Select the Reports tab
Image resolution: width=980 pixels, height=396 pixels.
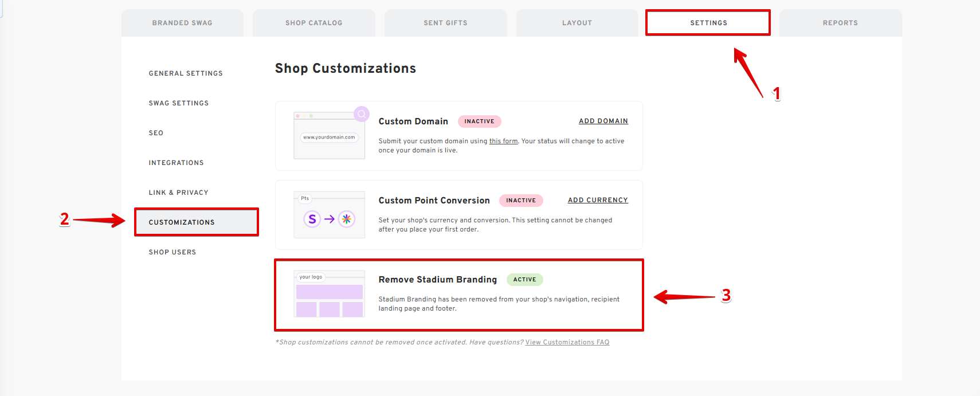click(840, 23)
